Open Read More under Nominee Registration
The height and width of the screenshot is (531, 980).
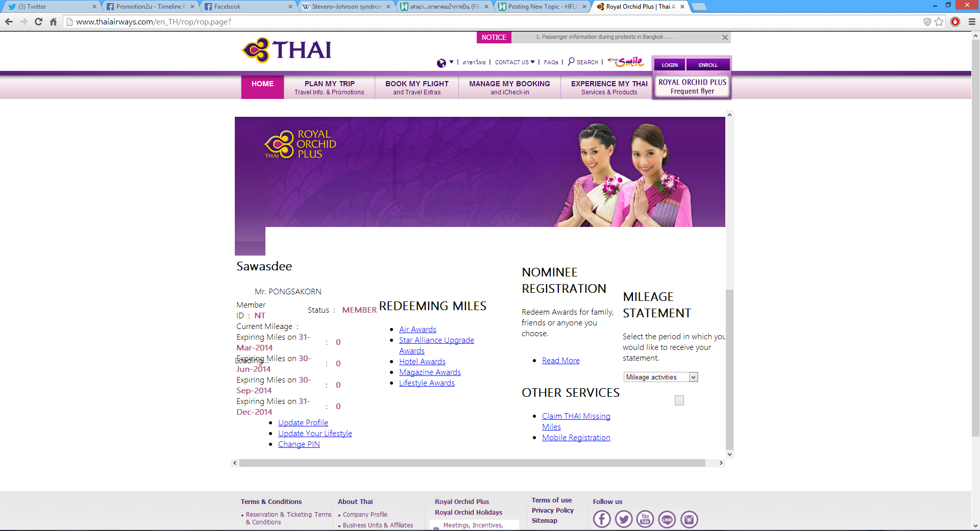click(x=561, y=361)
